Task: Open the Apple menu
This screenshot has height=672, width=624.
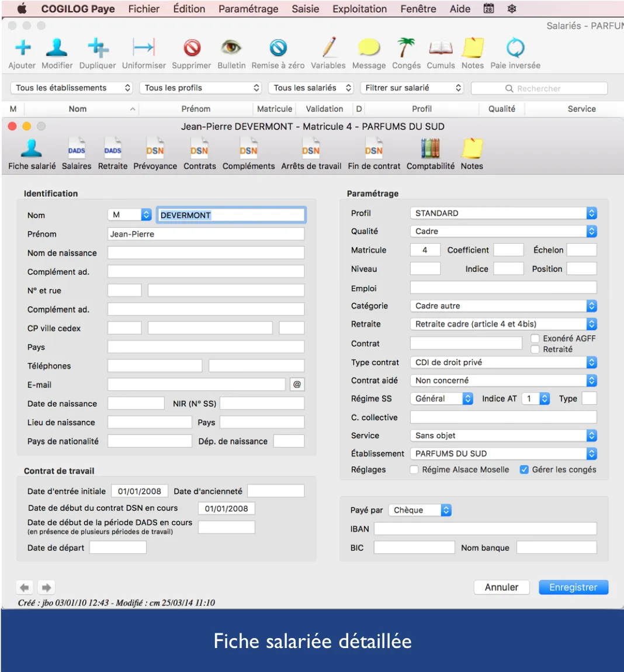Action: (21, 9)
